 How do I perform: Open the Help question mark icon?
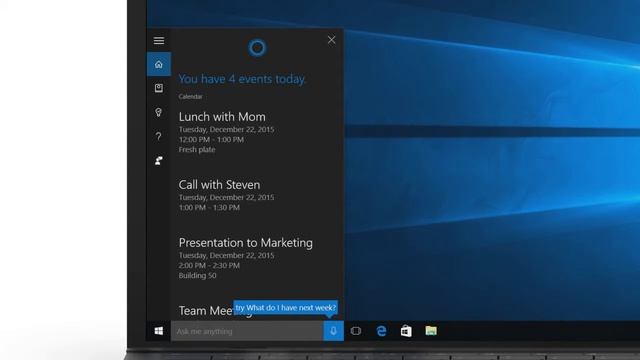coord(159,136)
